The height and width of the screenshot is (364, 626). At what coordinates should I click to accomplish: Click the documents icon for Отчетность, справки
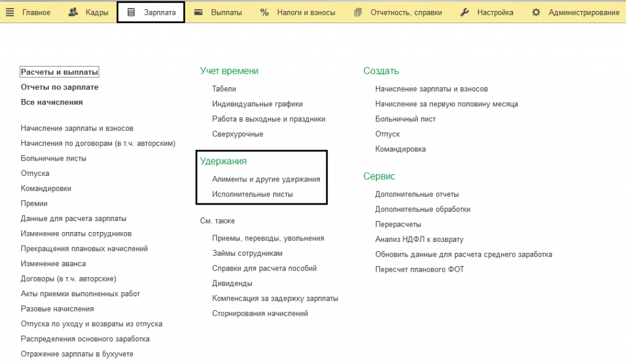click(x=358, y=12)
